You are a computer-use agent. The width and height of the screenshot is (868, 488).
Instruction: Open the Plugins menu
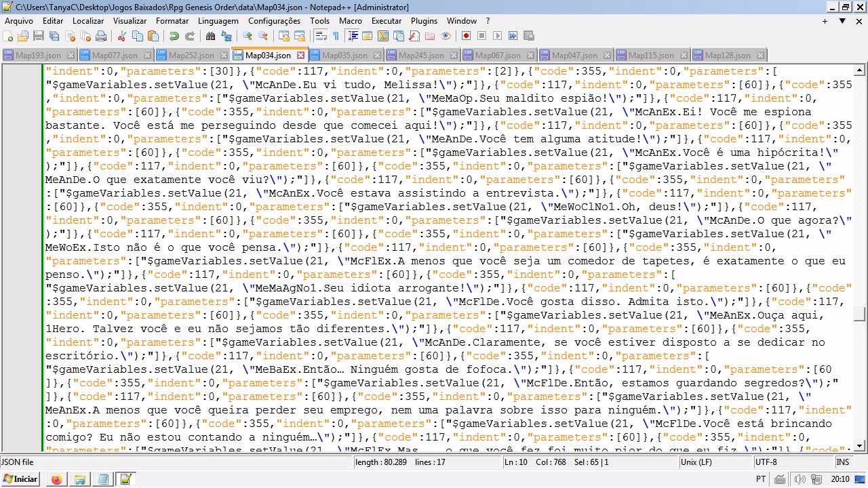click(x=424, y=21)
